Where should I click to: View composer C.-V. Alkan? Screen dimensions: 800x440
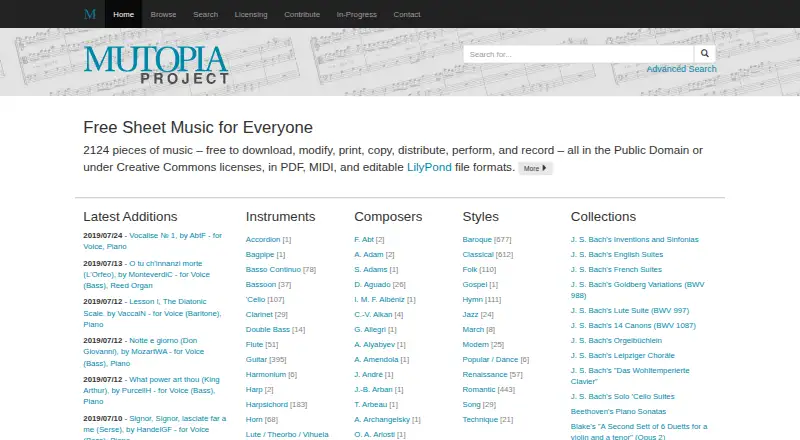(373, 314)
